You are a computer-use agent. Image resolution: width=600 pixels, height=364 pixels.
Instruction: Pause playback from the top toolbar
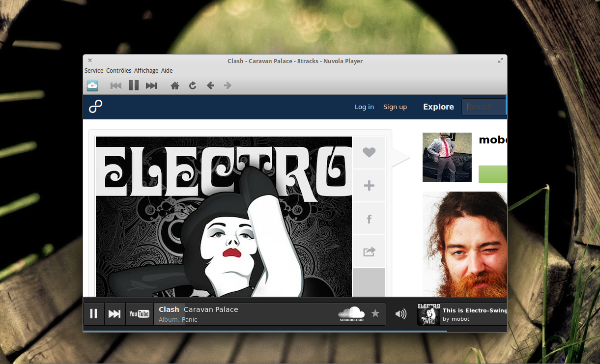click(134, 85)
